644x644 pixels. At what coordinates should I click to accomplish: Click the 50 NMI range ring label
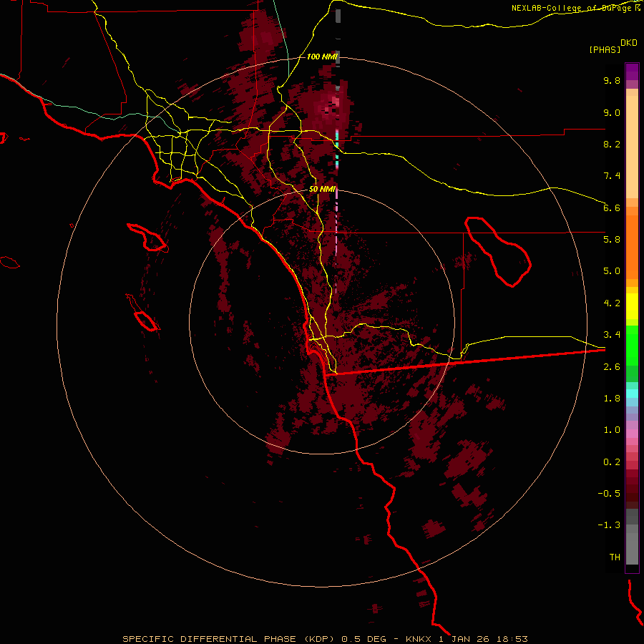pyautogui.click(x=323, y=190)
